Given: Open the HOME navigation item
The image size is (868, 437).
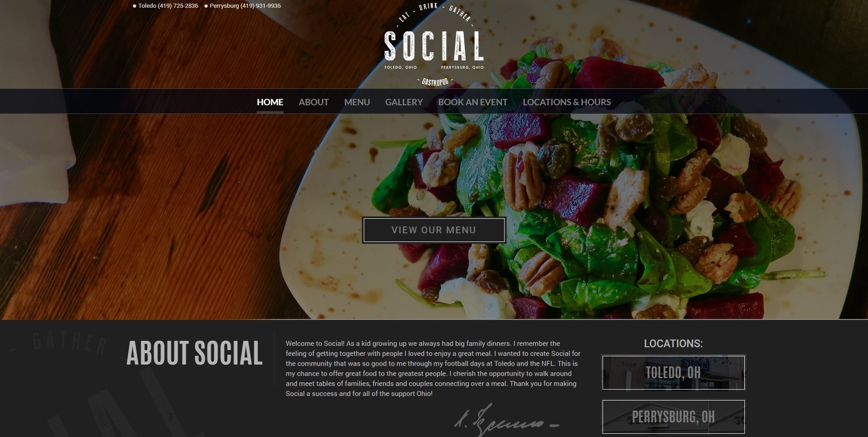Looking at the screenshot, I should [270, 102].
